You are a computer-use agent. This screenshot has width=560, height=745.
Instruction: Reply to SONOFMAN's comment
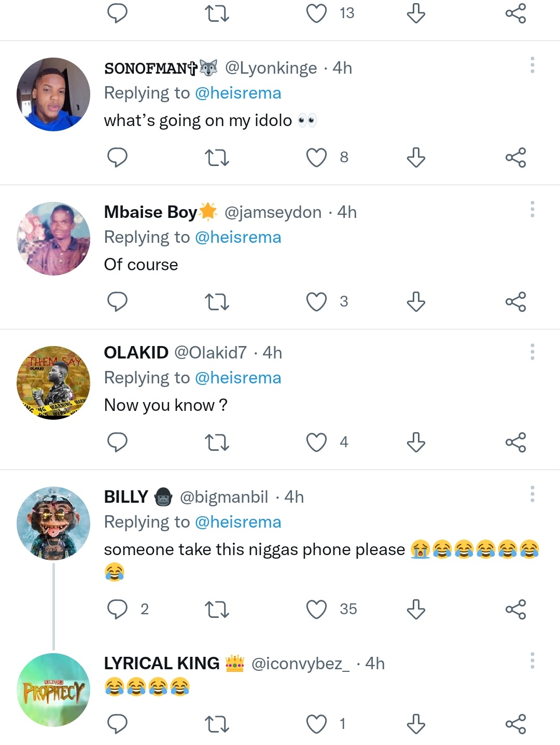coord(117,157)
